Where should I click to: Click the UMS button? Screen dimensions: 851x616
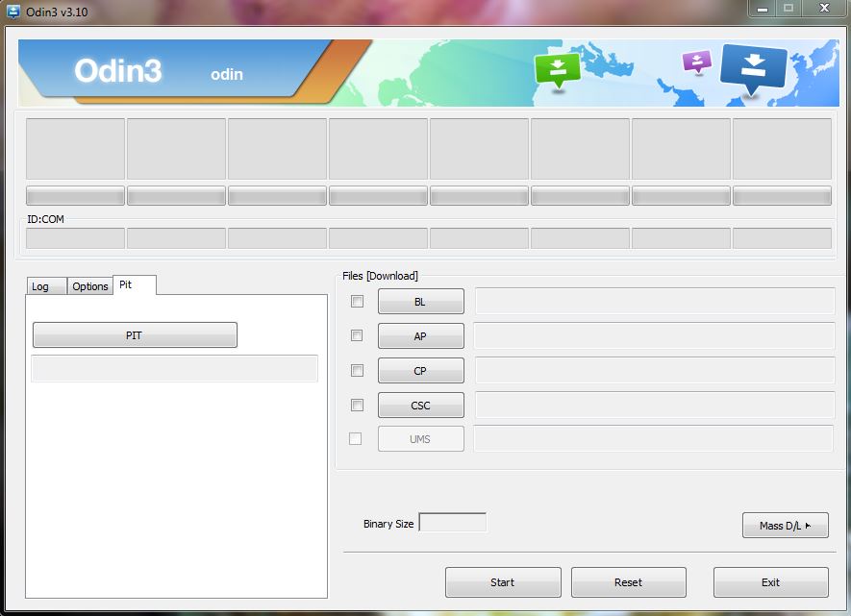click(x=421, y=439)
